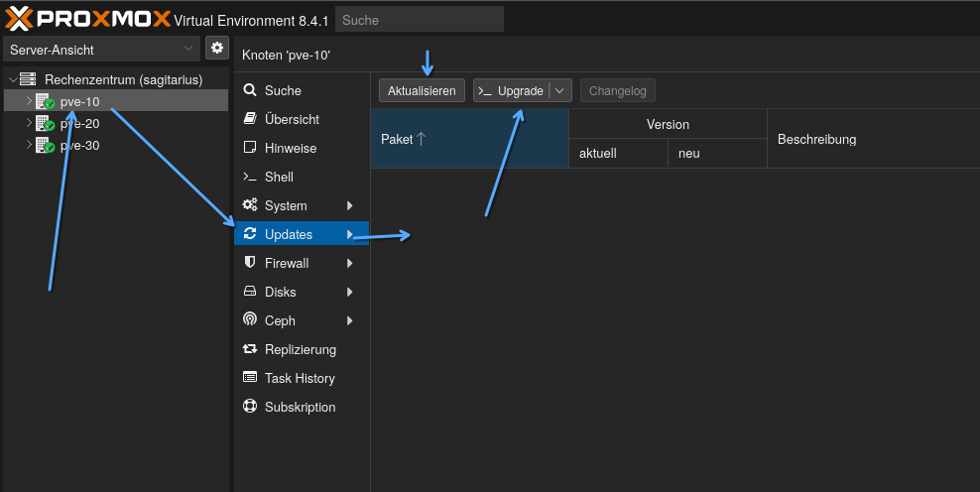This screenshot has height=492, width=980.
Task: Click the Replizierung arrows icon
Action: [x=249, y=349]
